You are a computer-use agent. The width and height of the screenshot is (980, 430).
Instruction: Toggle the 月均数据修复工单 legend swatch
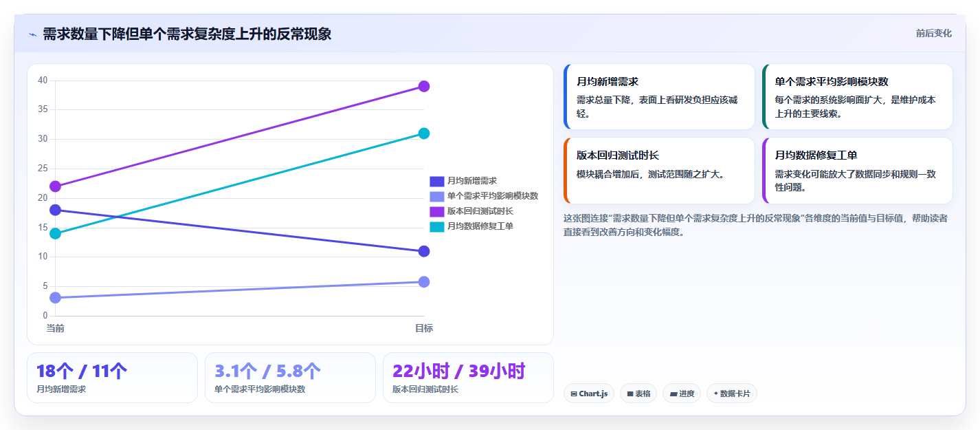pyautogui.click(x=437, y=226)
